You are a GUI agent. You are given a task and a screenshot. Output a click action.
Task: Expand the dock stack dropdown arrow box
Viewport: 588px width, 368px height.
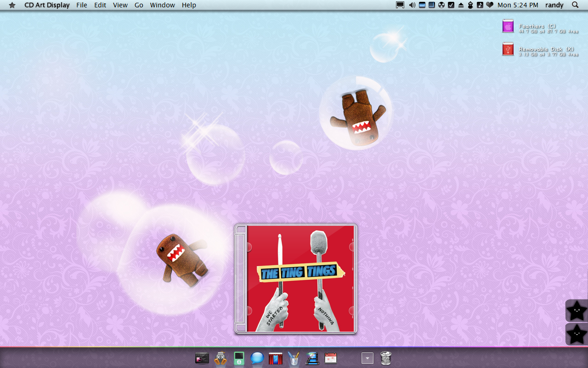click(x=367, y=358)
